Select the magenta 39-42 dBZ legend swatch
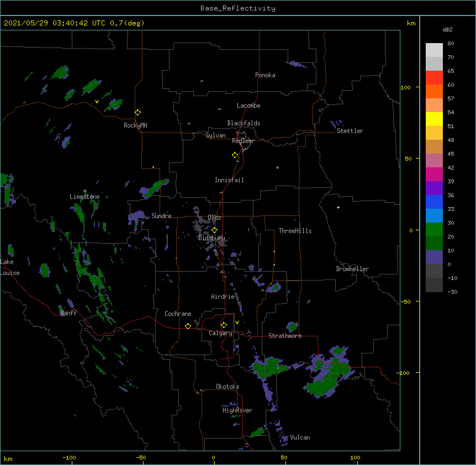This screenshot has width=476, height=465. point(434,174)
